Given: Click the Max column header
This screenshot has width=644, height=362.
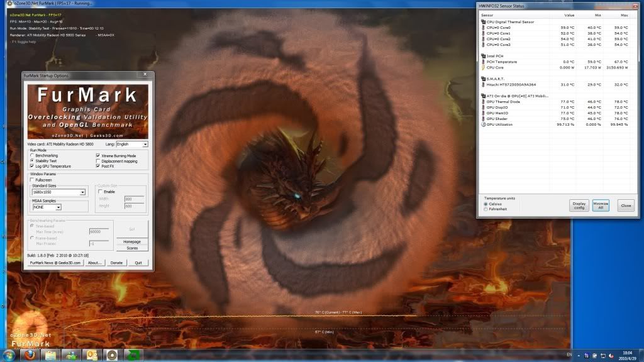Looking at the screenshot, I should tap(625, 15).
